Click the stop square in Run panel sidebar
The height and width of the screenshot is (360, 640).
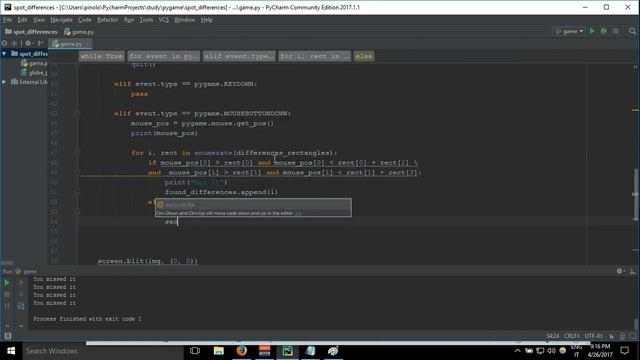7,294
